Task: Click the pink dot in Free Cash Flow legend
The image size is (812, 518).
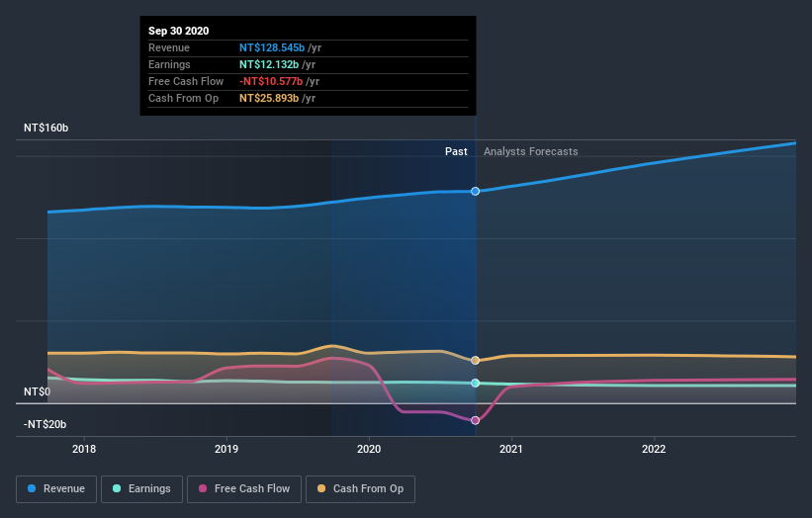Action: click(x=203, y=488)
